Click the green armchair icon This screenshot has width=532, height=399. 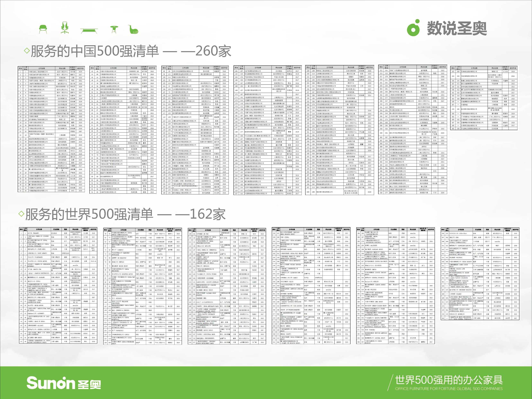click(x=43, y=29)
